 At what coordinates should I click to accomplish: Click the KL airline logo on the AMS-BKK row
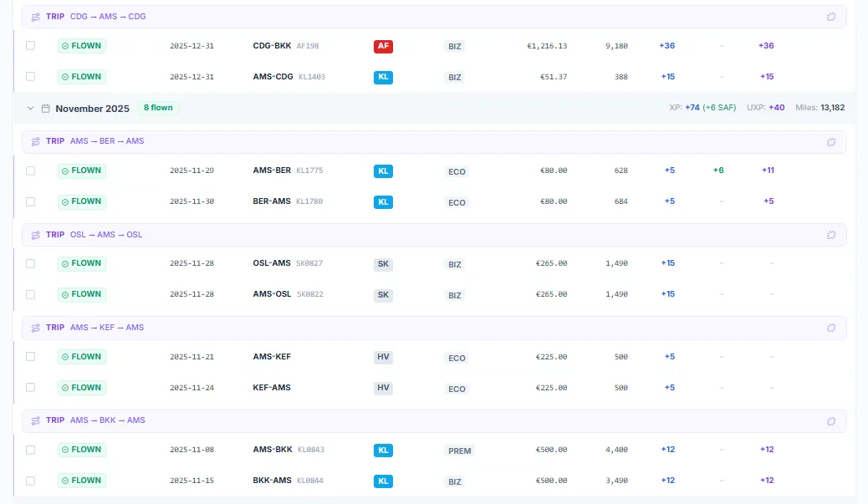coord(383,450)
